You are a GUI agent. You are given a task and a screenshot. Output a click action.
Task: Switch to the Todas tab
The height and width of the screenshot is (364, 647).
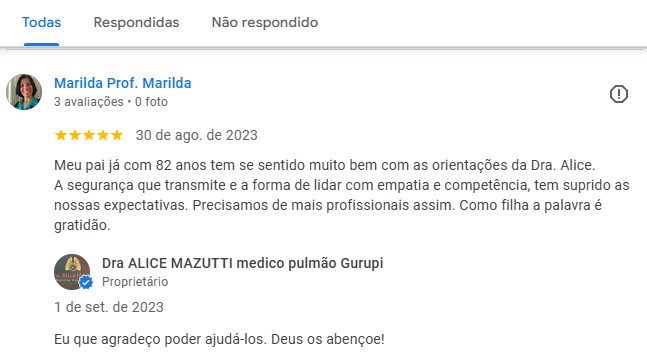[x=41, y=22]
